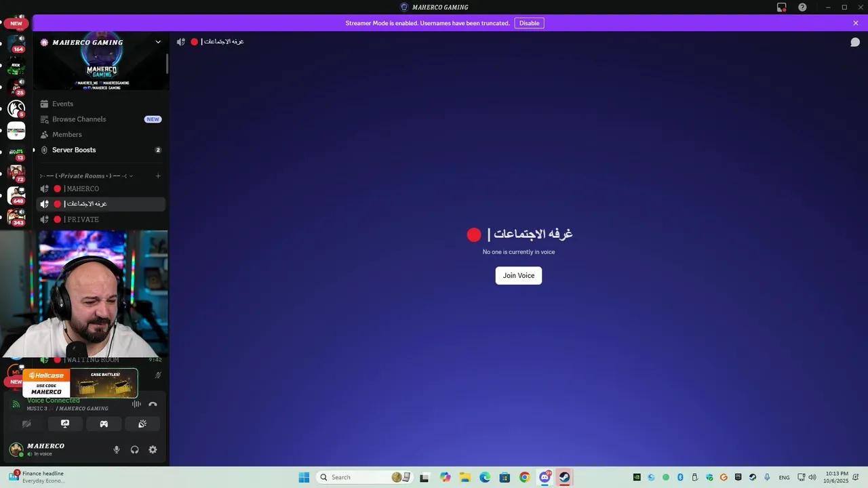Open the server with 72 badge
The image size is (868, 488).
[x=16, y=174]
